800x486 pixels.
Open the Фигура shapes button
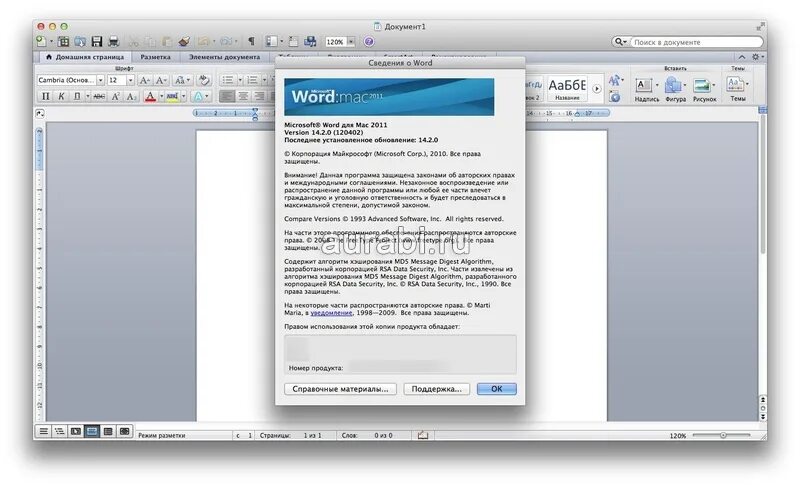pos(676,90)
